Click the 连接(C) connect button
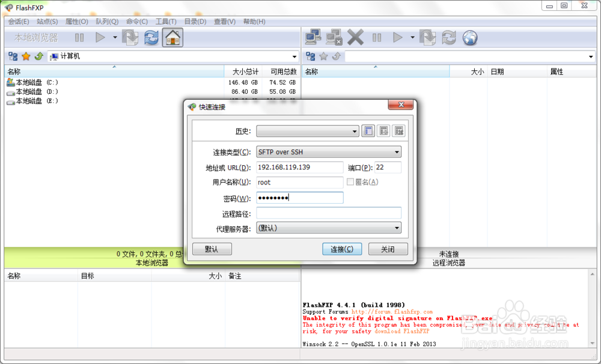Screen dimensions: 601x364 click(x=342, y=249)
